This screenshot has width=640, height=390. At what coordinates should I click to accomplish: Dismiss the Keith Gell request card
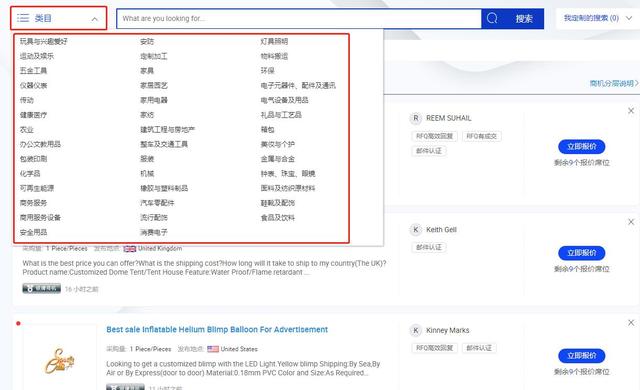(631, 222)
